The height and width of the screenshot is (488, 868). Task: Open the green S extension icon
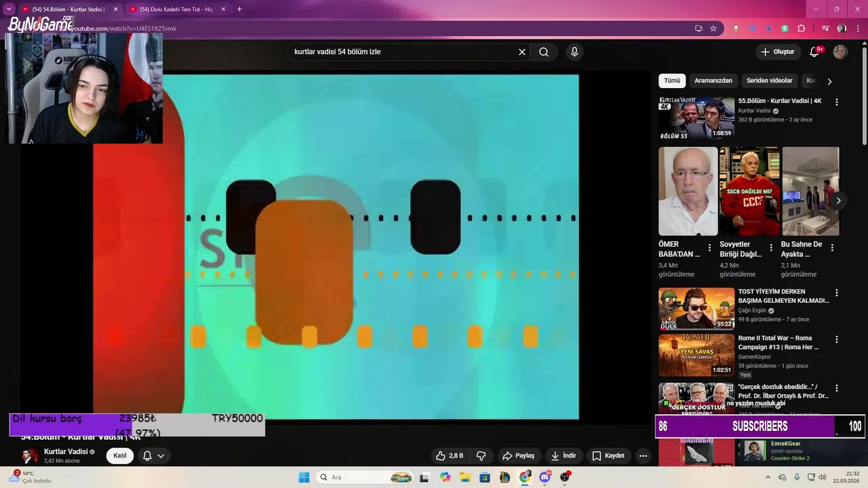coord(785,28)
